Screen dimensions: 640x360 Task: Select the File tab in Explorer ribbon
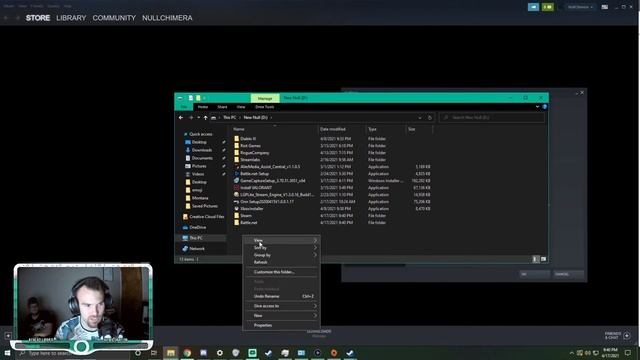(x=184, y=107)
